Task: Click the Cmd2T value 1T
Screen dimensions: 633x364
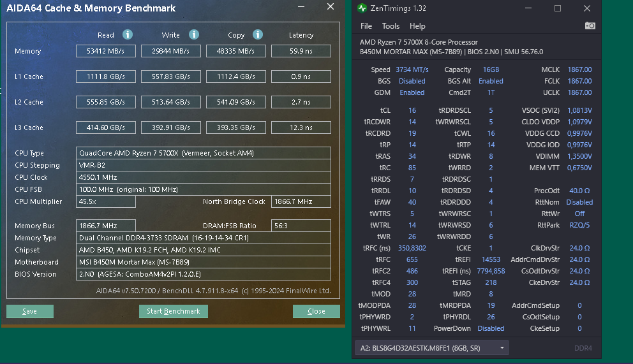Action: tap(491, 92)
